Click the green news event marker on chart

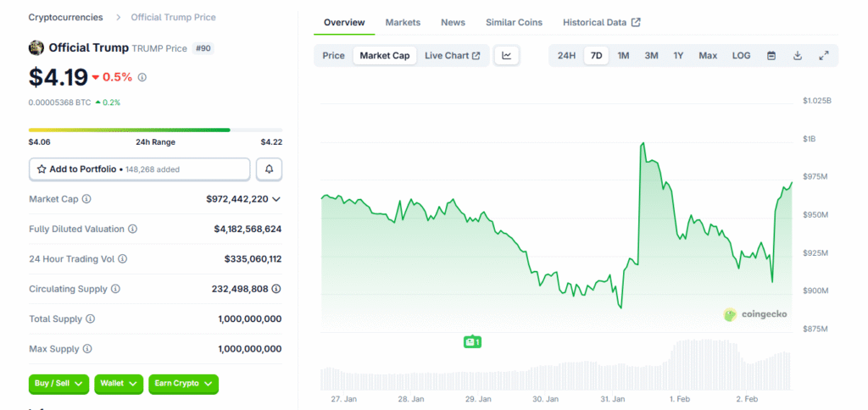tap(472, 342)
